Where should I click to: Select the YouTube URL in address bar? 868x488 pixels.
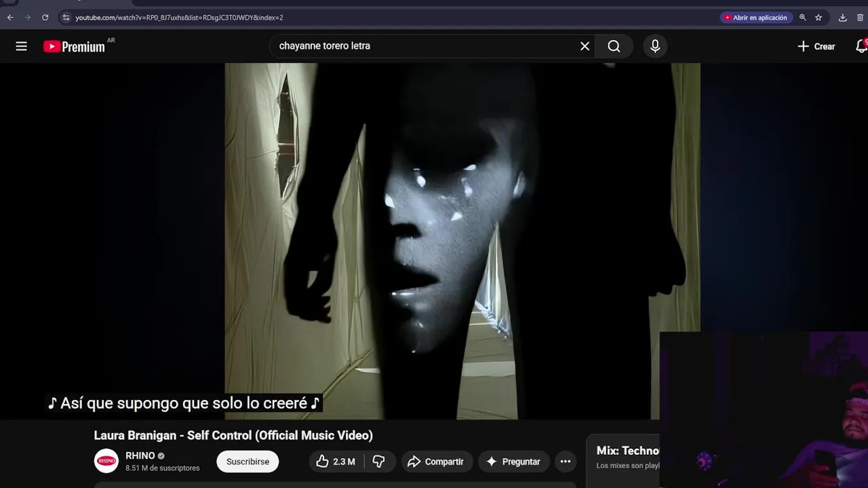tap(179, 18)
